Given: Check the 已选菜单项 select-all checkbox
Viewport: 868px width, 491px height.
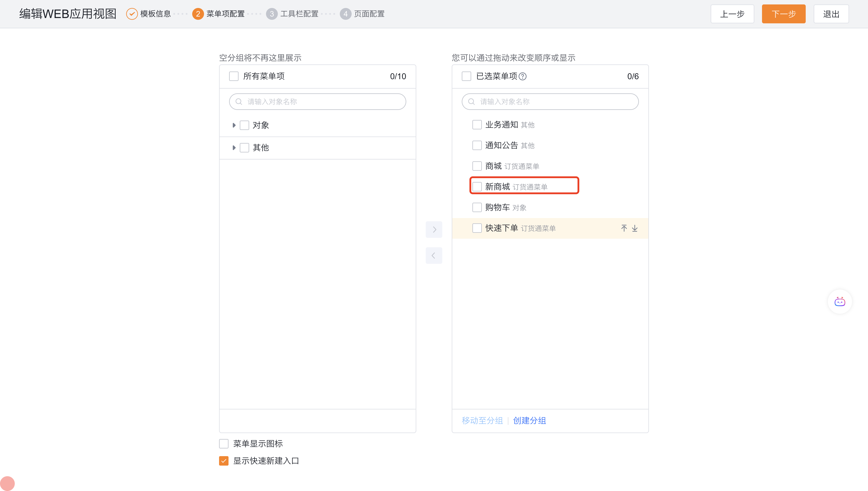Looking at the screenshot, I should click(466, 76).
